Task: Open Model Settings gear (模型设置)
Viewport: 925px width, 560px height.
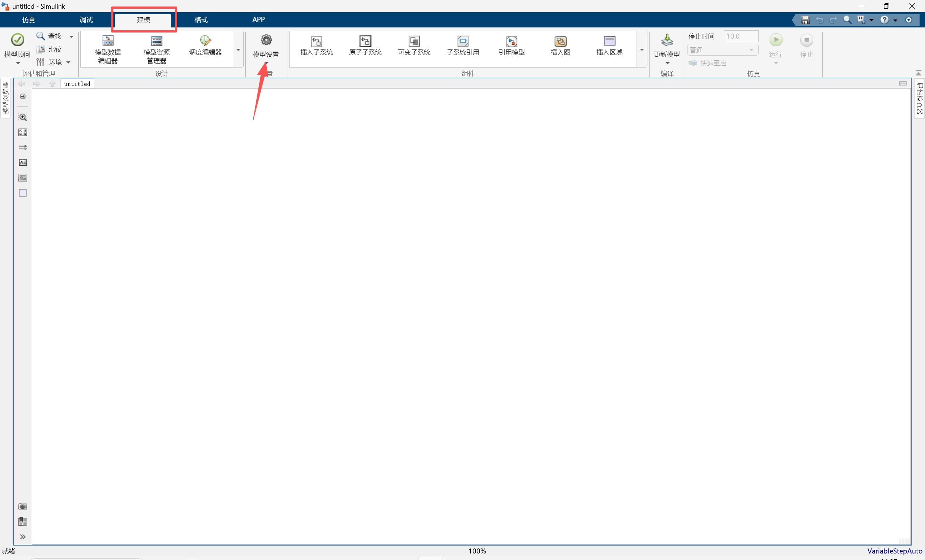Action: tap(266, 40)
